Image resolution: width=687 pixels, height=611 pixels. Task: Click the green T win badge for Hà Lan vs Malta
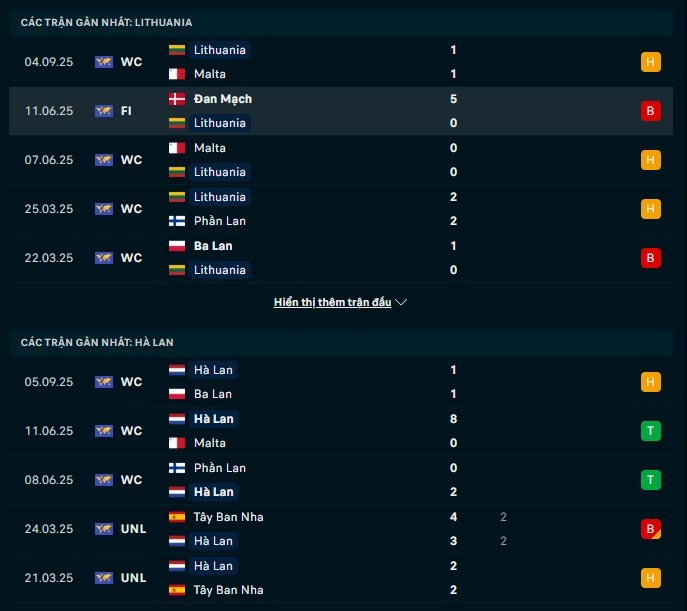click(650, 431)
